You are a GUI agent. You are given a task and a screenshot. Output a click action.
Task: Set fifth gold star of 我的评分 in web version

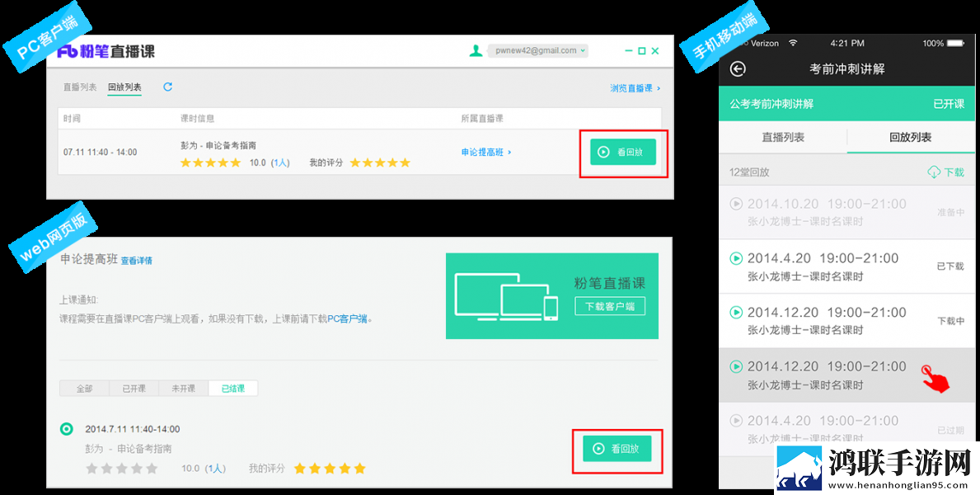(359, 468)
